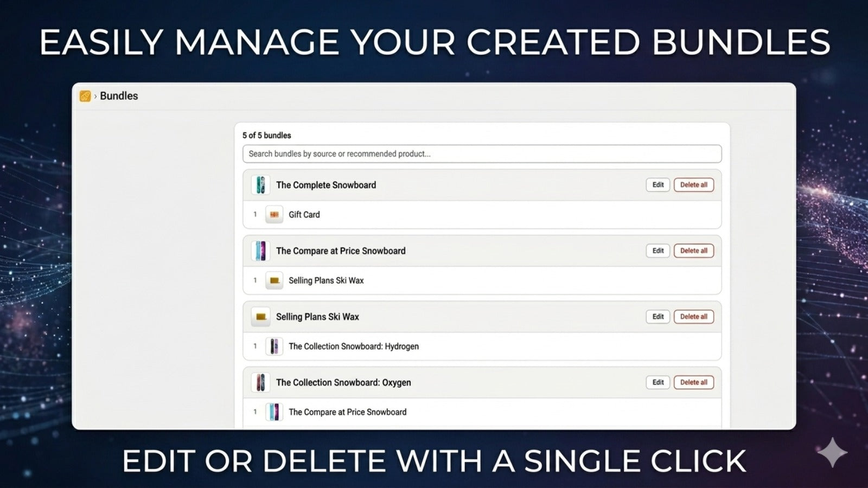This screenshot has width=868, height=488.
Task: Delete all for Selling Plans Ski Wax bundle
Action: tap(694, 317)
